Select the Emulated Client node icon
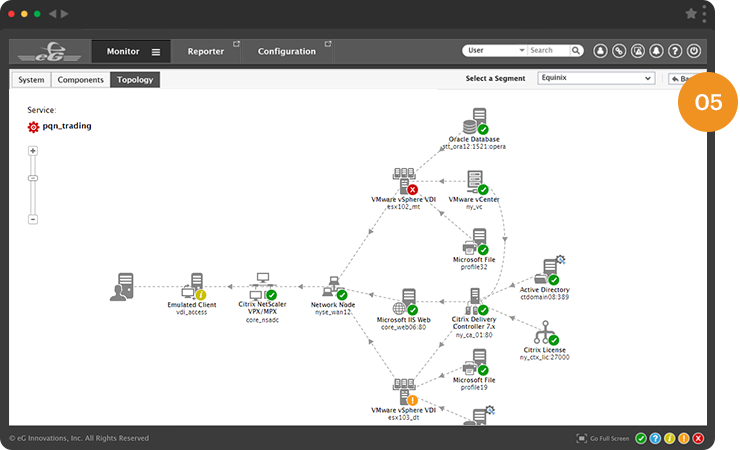 [194, 286]
